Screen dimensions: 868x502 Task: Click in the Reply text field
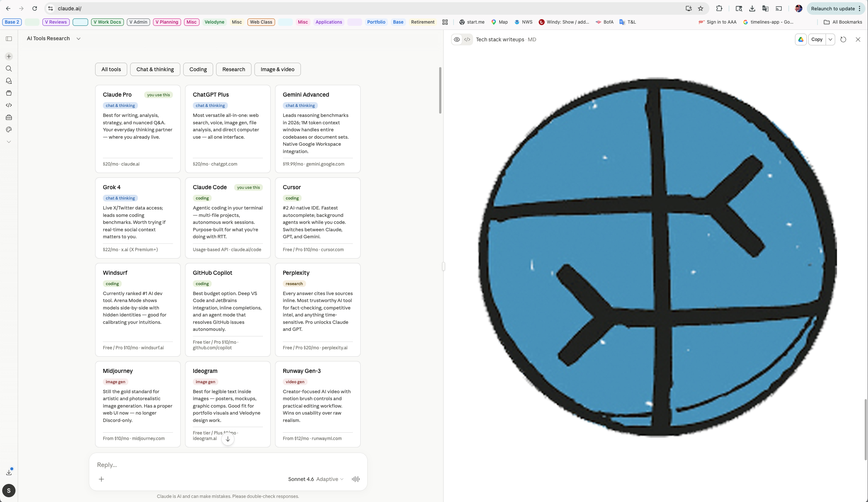[228, 465]
